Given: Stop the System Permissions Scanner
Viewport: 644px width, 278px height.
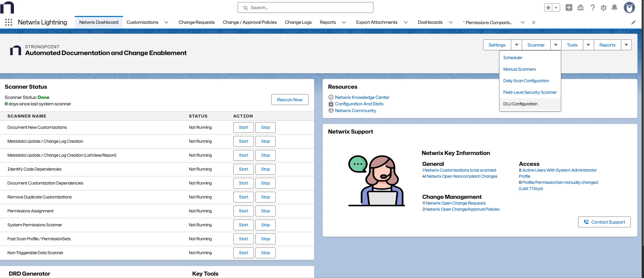Looking at the screenshot, I should (265, 225).
